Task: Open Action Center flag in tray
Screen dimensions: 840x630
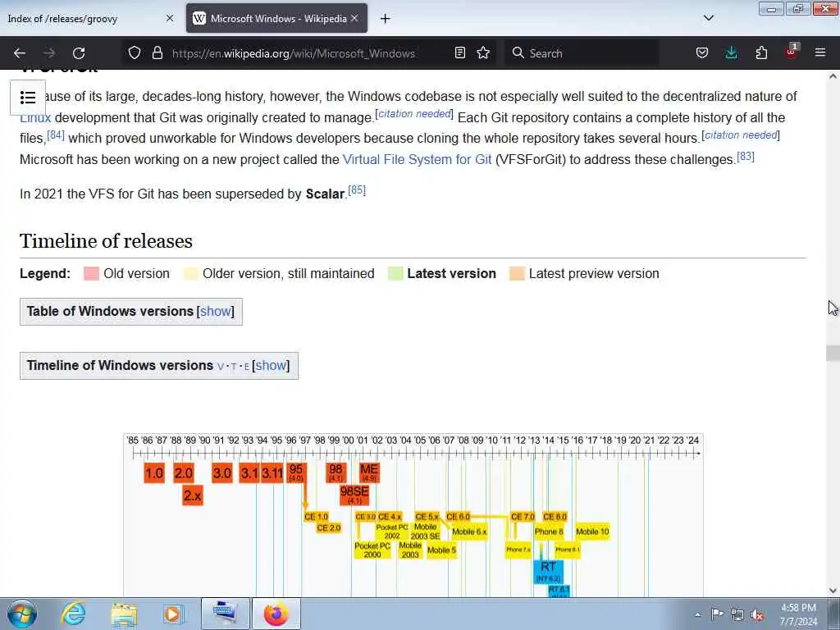Action: (x=716, y=614)
